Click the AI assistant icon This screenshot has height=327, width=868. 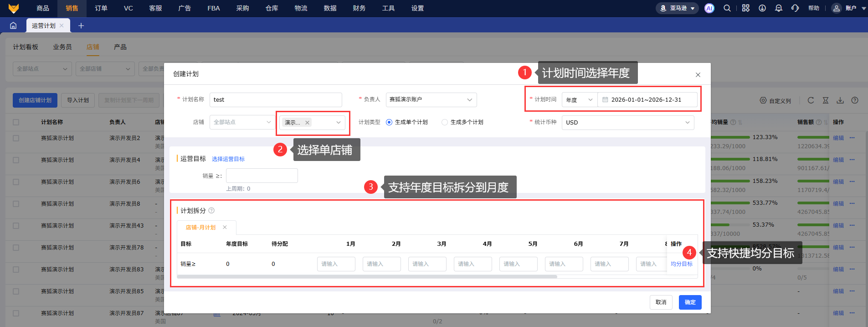click(x=709, y=8)
